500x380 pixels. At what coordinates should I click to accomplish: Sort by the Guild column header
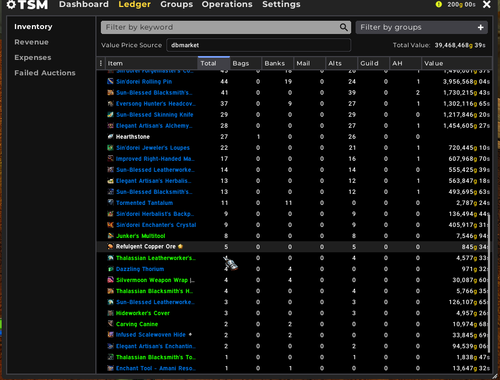coord(373,63)
